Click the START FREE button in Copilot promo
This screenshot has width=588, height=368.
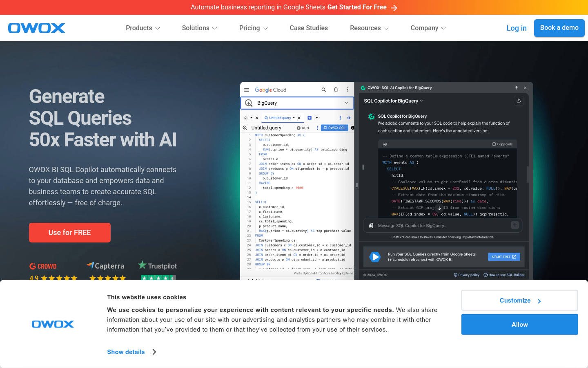[504, 257]
